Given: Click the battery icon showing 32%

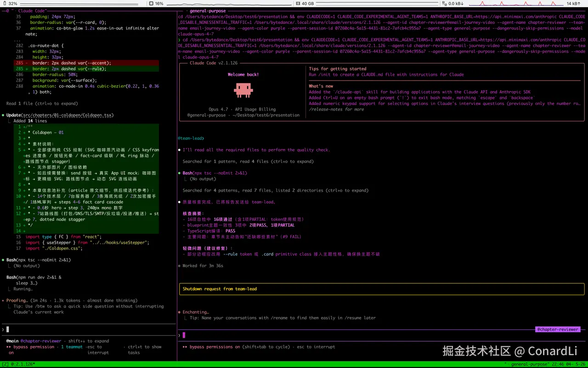Looking at the screenshot, I should click(x=4, y=3).
